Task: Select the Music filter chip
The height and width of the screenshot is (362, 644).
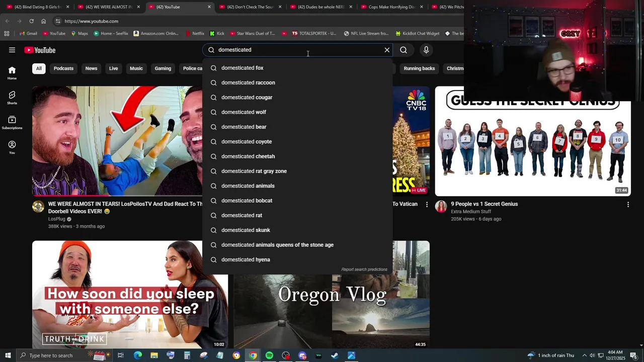Action: tap(136, 68)
